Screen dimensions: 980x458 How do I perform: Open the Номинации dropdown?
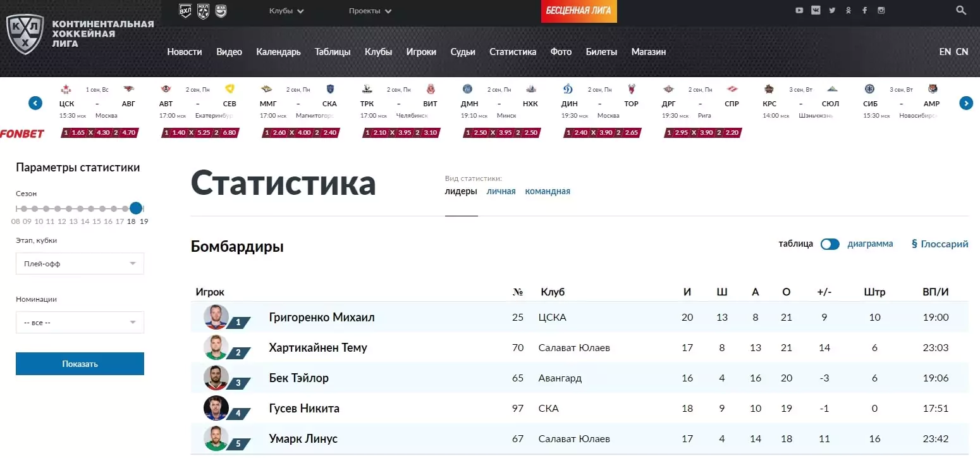pyautogui.click(x=80, y=323)
